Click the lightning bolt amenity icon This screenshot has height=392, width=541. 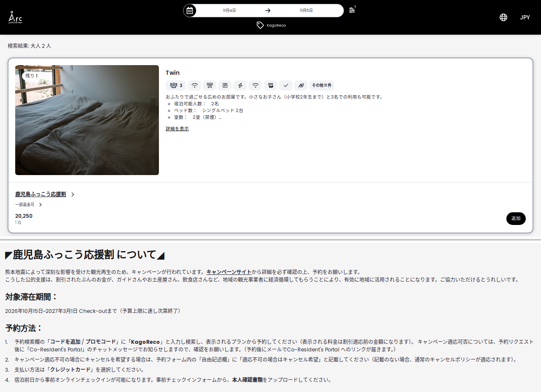coord(240,85)
